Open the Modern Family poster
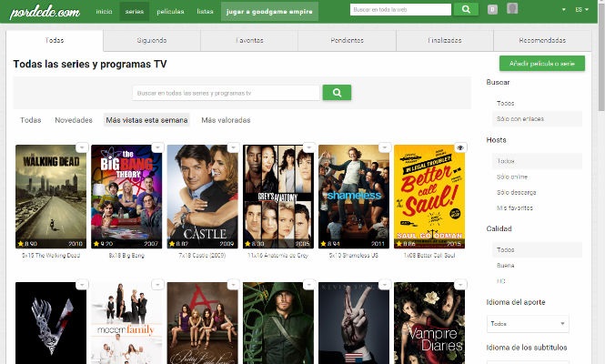Image resolution: width=605 pixels, height=364 pixels. 126,323
